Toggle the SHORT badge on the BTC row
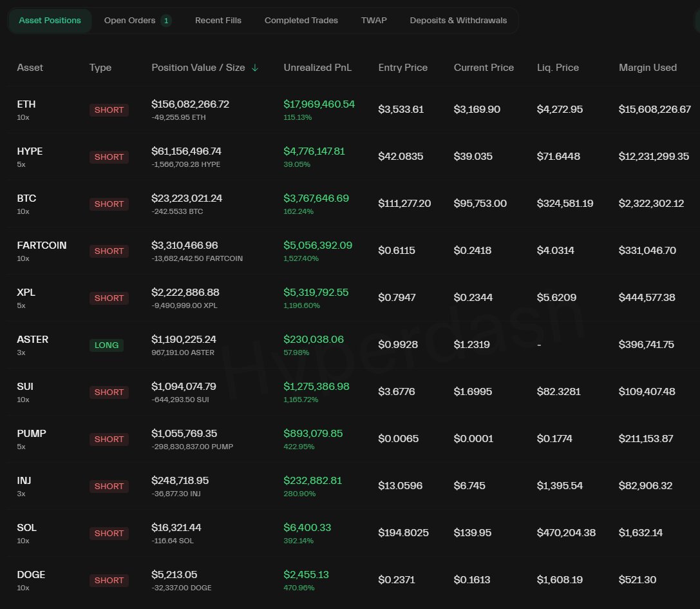 tap(109, 204)
